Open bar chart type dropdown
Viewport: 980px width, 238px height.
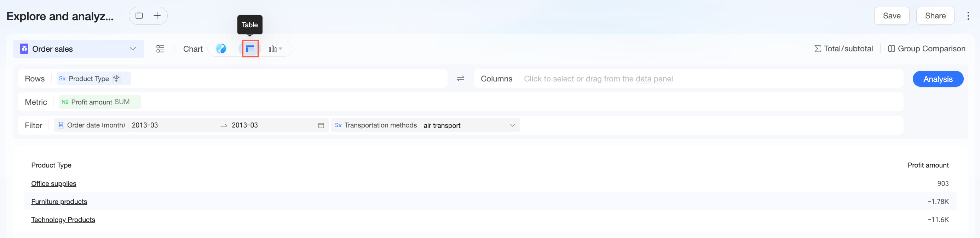coord(275,49)
